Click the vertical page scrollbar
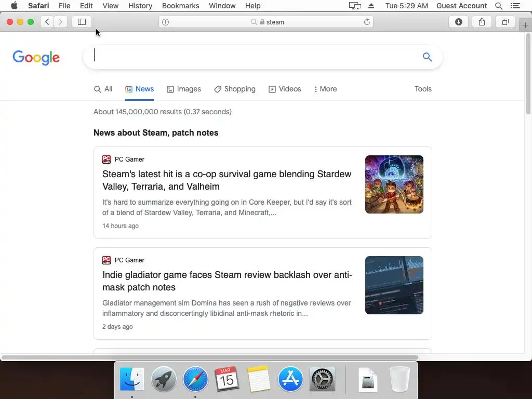Screen dimensions: 532x399 pyautogui.click(x=528, y=74)
